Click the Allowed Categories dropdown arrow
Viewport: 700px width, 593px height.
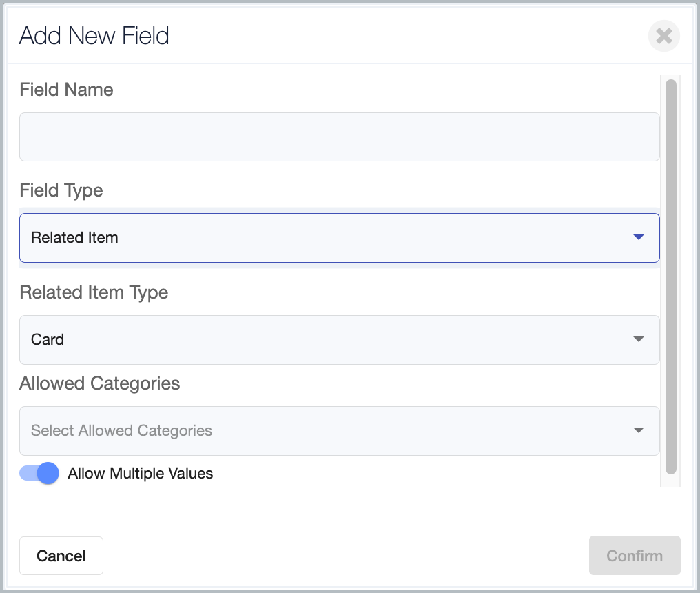click(638, 431)
